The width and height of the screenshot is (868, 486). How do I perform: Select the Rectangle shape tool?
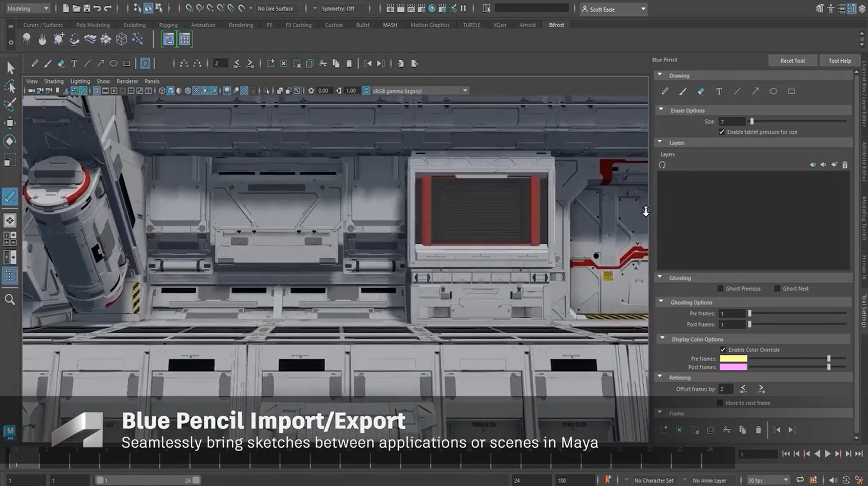click(792, 91)
